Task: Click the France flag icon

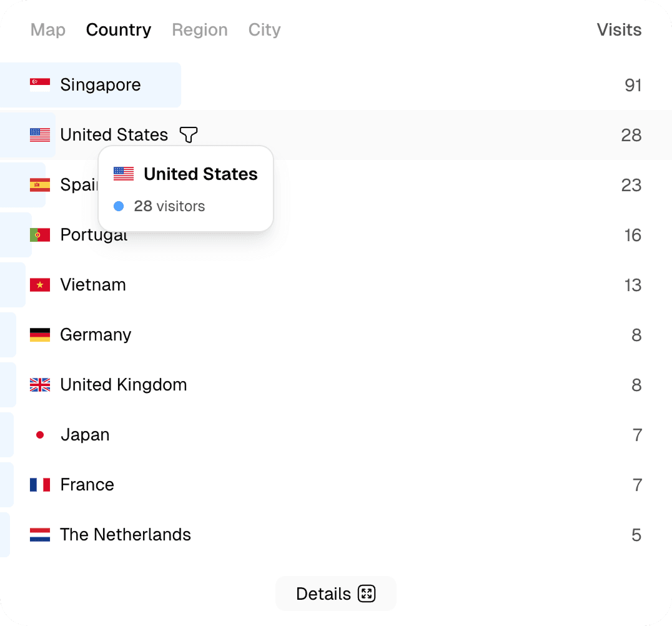Action: pos(40,485)
